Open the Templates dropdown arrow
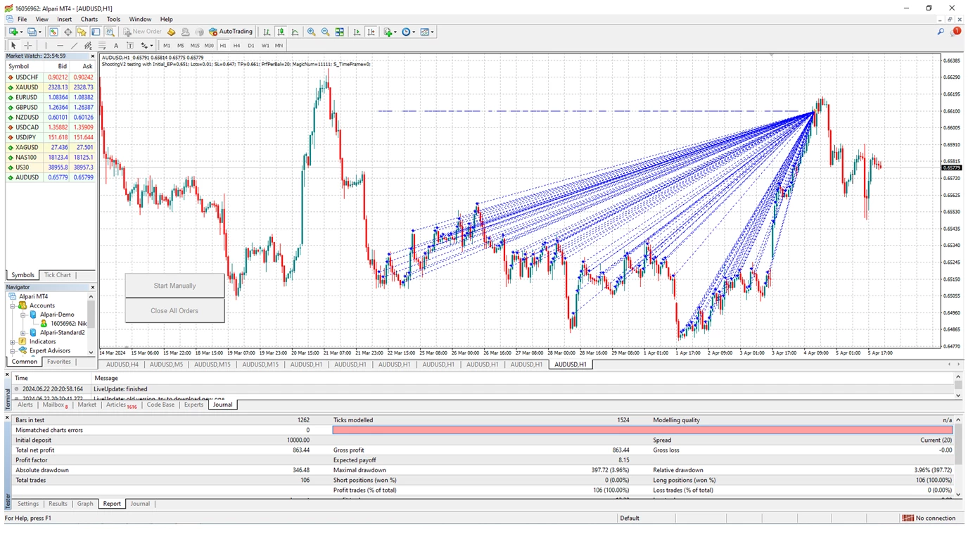 tap(433, 32)
